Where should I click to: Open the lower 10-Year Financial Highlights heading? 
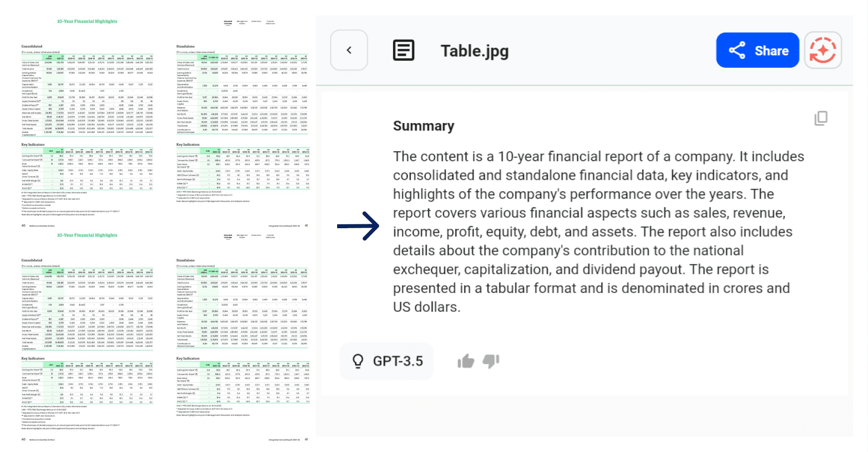(x=87, y=235)
